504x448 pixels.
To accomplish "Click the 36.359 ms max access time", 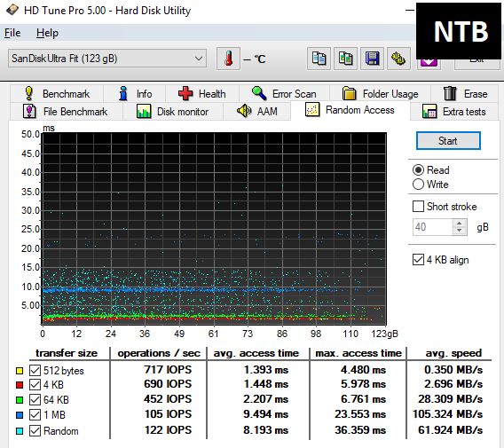I will 360,430.
